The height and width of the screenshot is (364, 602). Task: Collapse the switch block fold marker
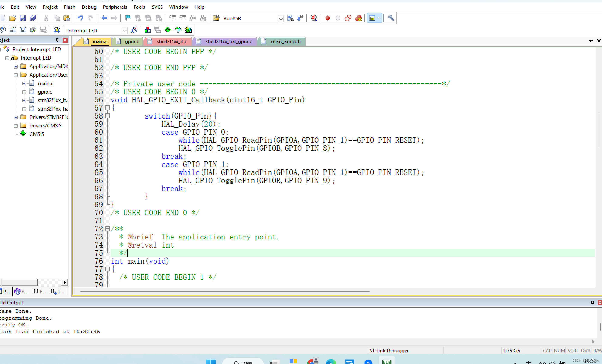(107, 116)
